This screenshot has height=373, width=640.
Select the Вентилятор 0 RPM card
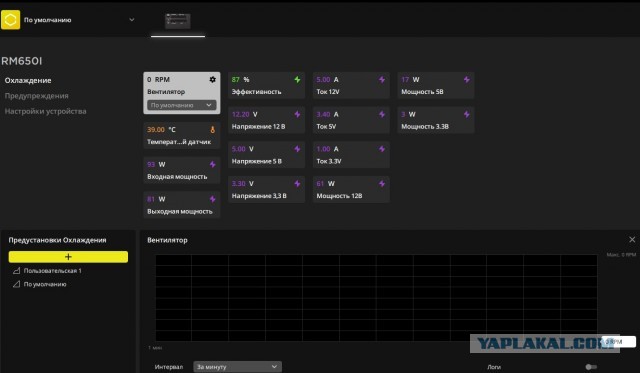coord(182,93)
